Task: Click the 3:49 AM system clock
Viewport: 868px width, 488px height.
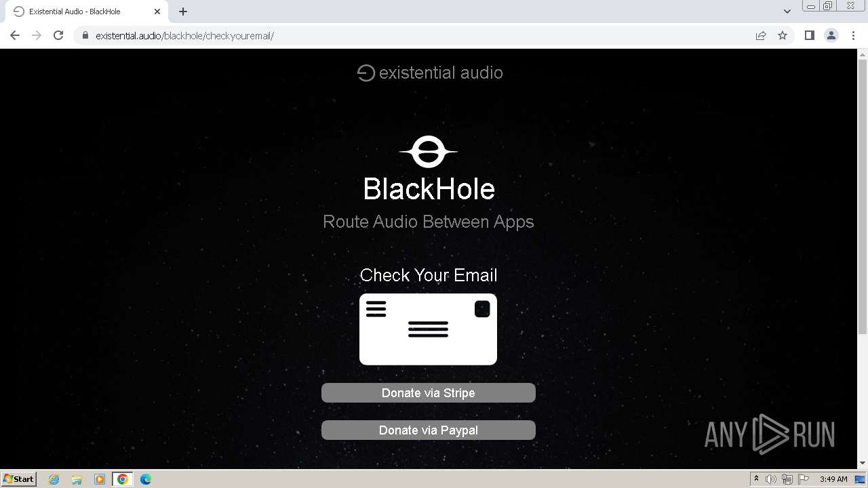Action: tap(833, 479)
